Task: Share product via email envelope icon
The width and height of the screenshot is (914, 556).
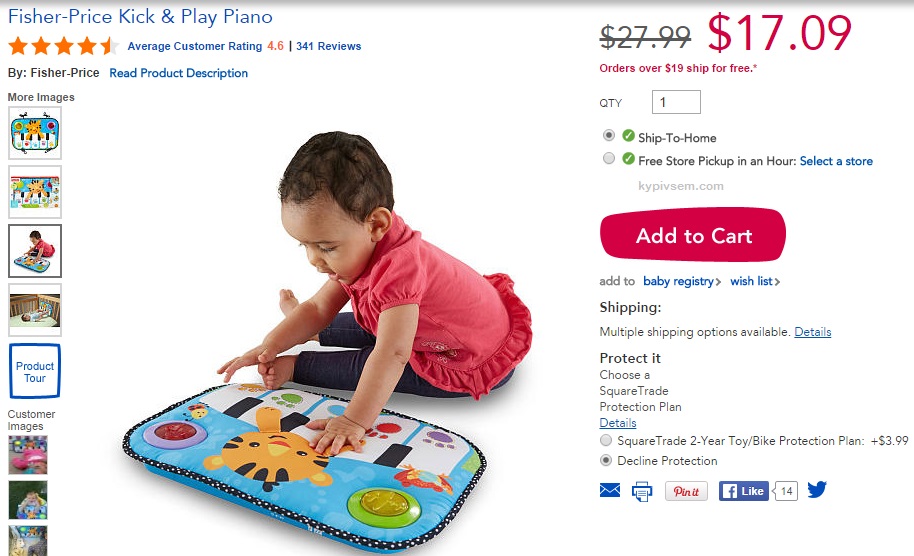Action: (610, 490)
